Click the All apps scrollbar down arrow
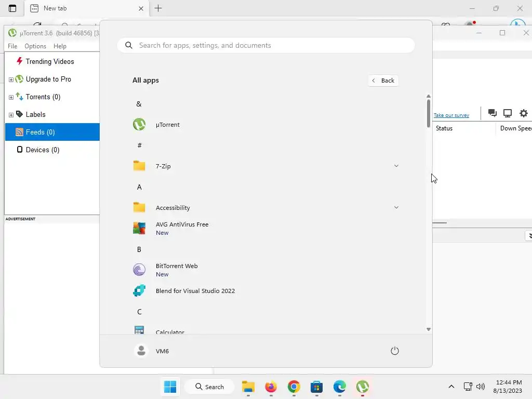Image resolution: width=532 pixels, height=399 pixels. pyautogui.click(x=429, y=329)
